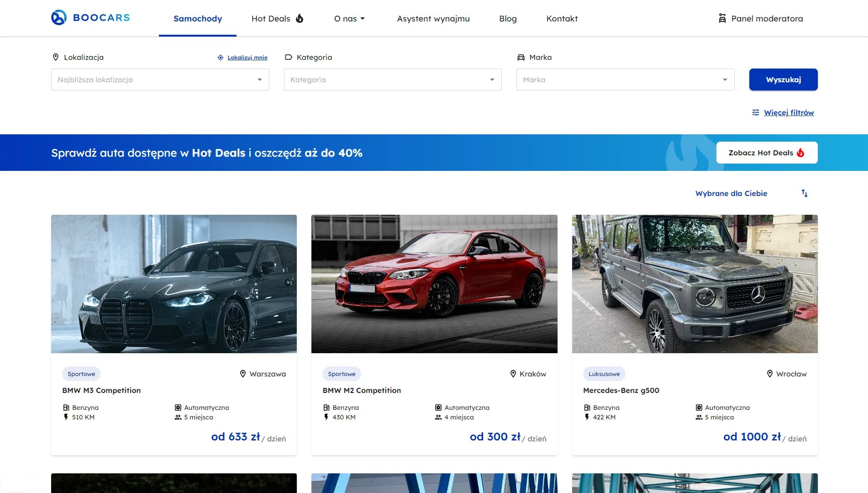868x493 pixels.
Task: Click the Zobacz Hot Deals button
Action: click(766, 153)
